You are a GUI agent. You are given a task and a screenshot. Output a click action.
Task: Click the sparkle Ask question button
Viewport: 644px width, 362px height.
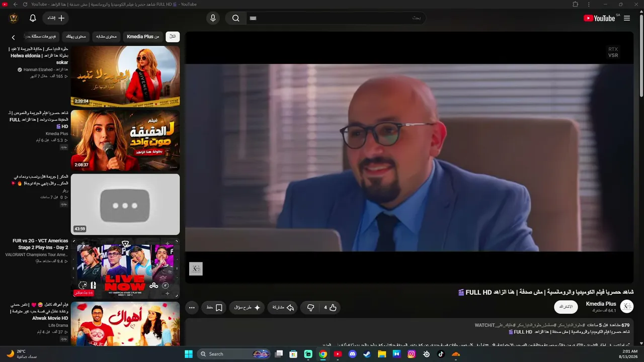point(248,308)
